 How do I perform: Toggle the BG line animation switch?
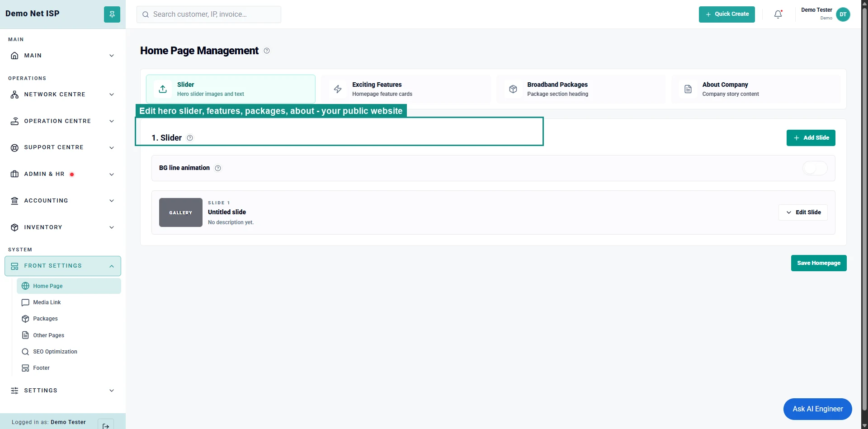pyautogui.click(x=815, y=168)
